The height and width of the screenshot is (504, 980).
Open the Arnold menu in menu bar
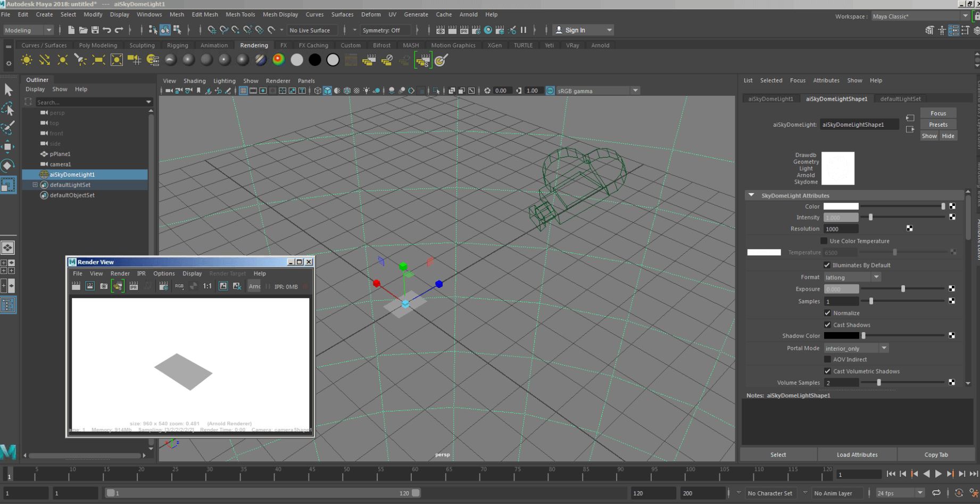pyautogui.click(x=469, y=14)
